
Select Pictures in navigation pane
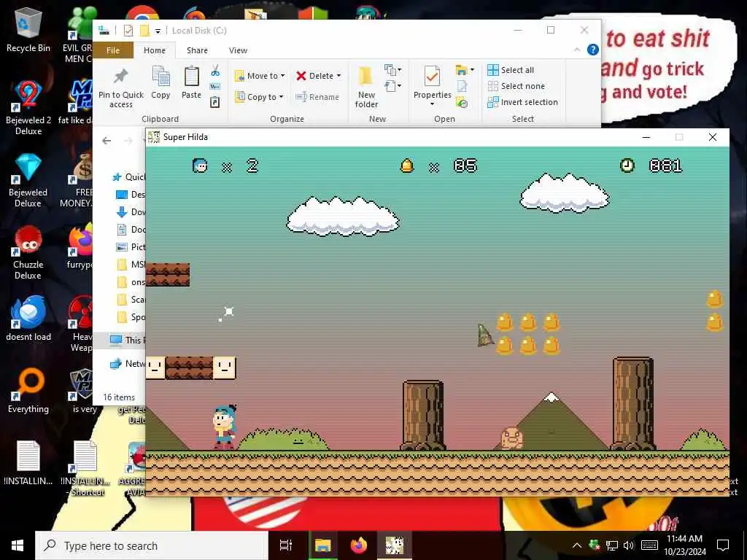click(131, 246)
